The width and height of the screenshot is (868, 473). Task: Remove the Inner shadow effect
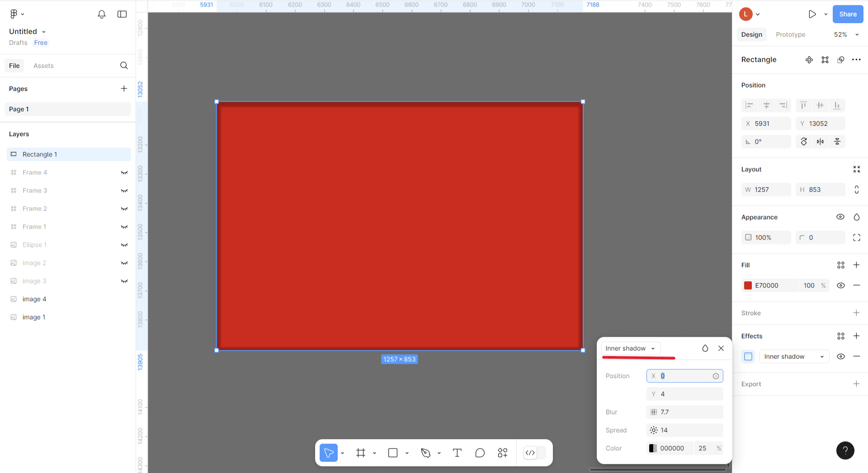pyautogui.click(x=856, y=356)
